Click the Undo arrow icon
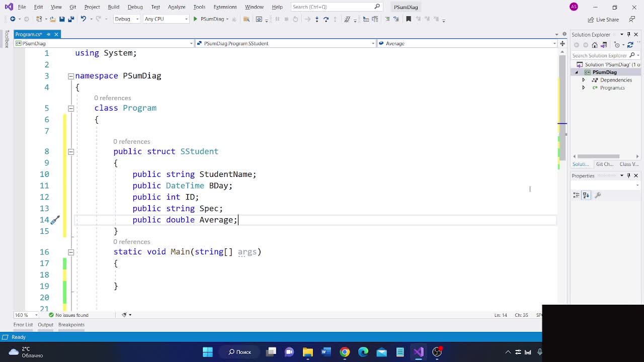 pyautogui.click(x=83, y=19)
